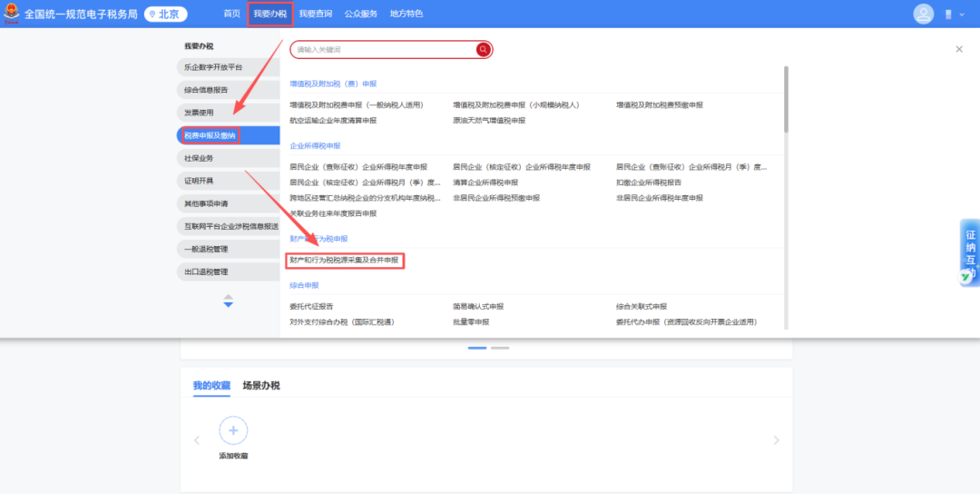
Task: Select the second gray carousel page indicator
Action: (500, 348)
